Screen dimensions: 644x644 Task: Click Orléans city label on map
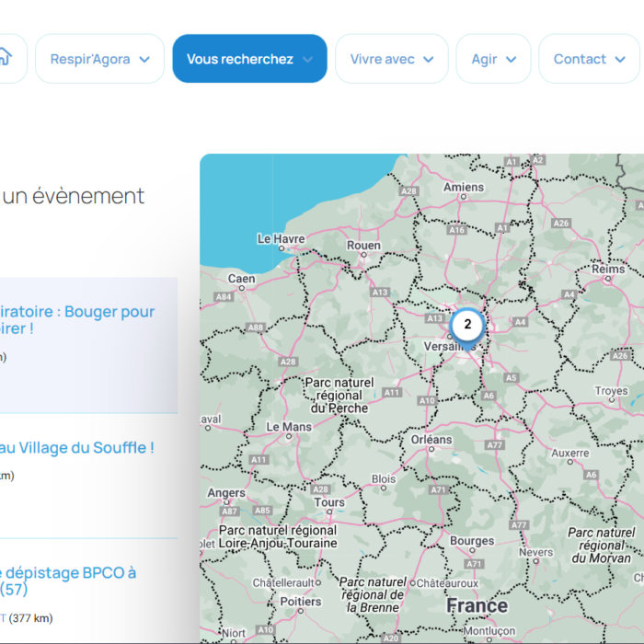pyautogui.click(x=431, y=440)
